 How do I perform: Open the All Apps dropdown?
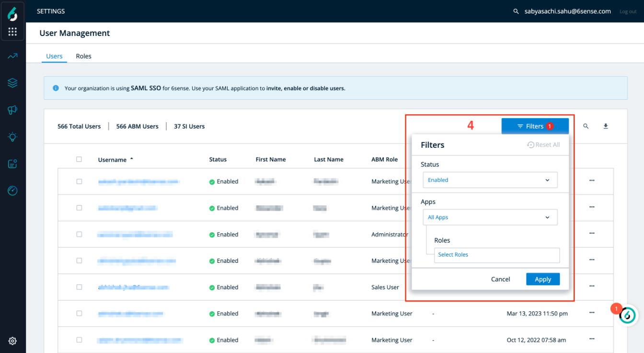click(490, 217)
